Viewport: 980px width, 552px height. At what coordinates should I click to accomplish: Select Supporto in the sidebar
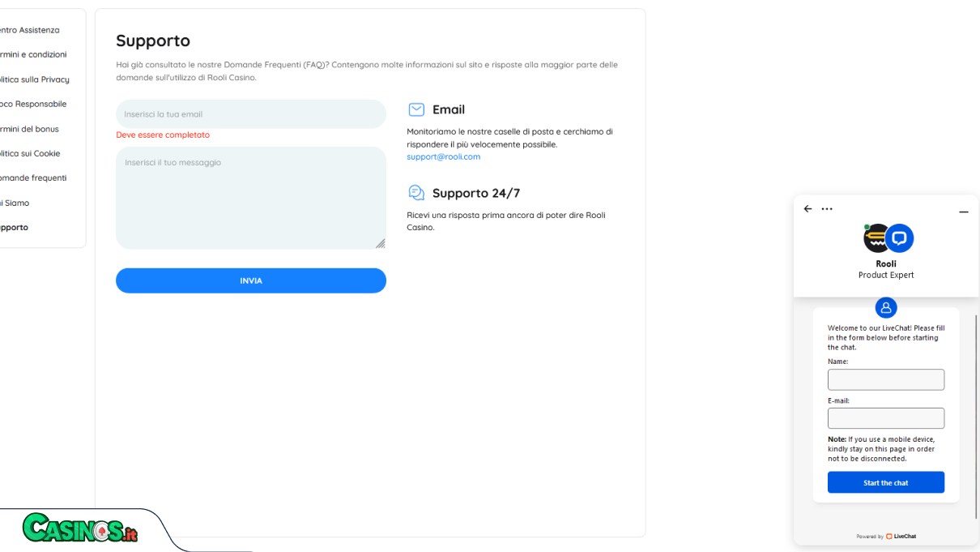click(x=14, y=227)
